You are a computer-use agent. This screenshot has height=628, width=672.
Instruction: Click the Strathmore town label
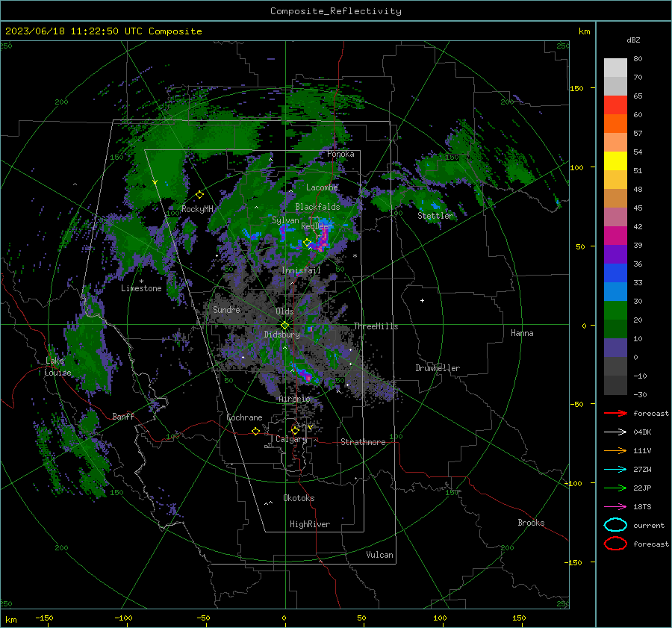click(363, 442)
